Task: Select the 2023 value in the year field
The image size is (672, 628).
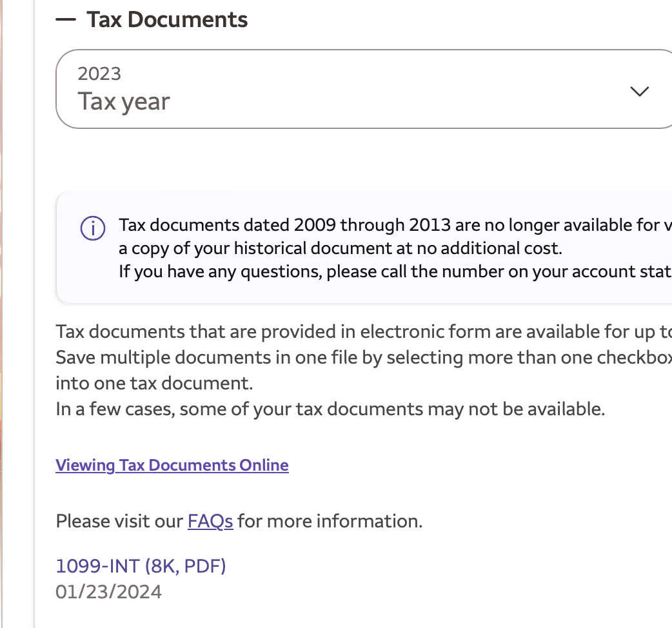Action: (99, 74)
